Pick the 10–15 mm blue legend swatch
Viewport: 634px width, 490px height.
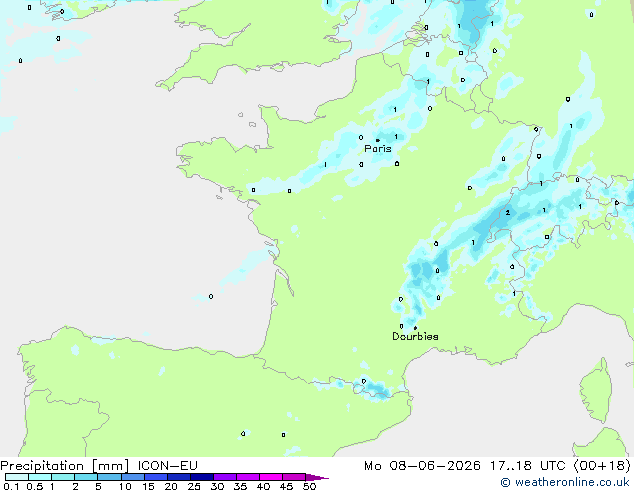132,477
